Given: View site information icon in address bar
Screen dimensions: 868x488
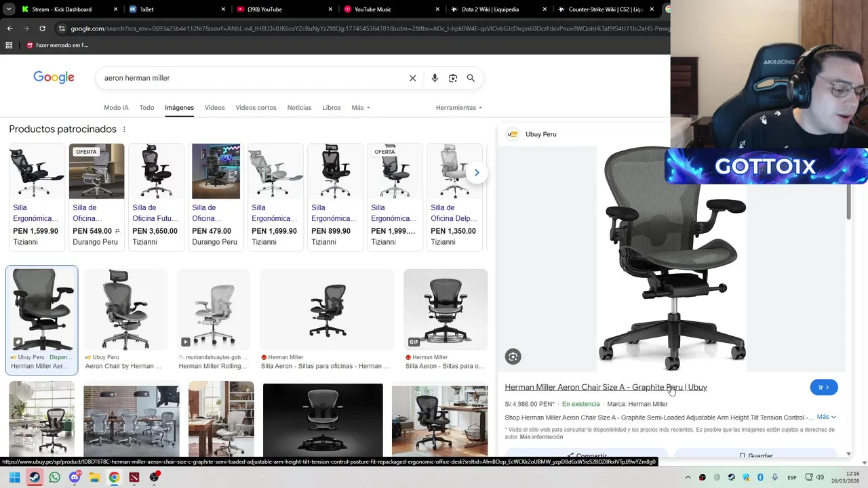Looking at the screenshot, I should (x=62, y=28).
